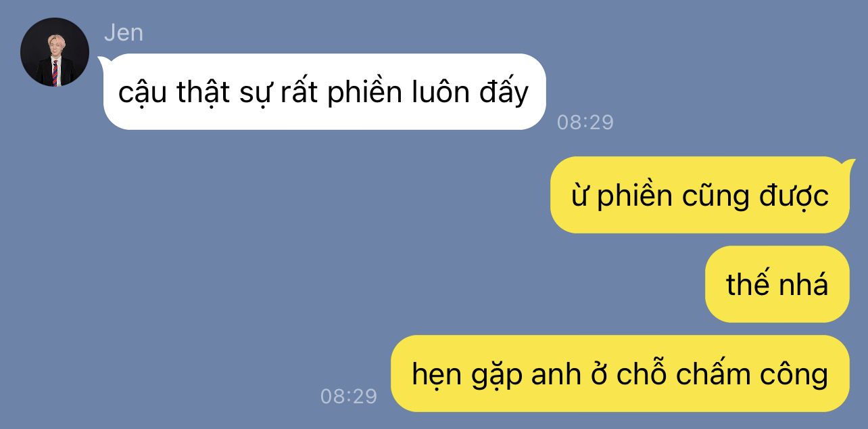Screen dimensions: 868x429
Task: Select Jen's white message bubble
Action: point(324,91)
